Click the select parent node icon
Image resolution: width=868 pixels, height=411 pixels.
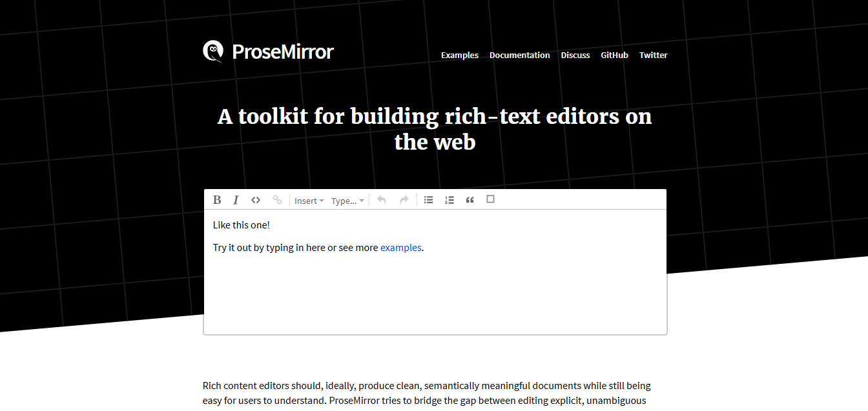point(490,199)
